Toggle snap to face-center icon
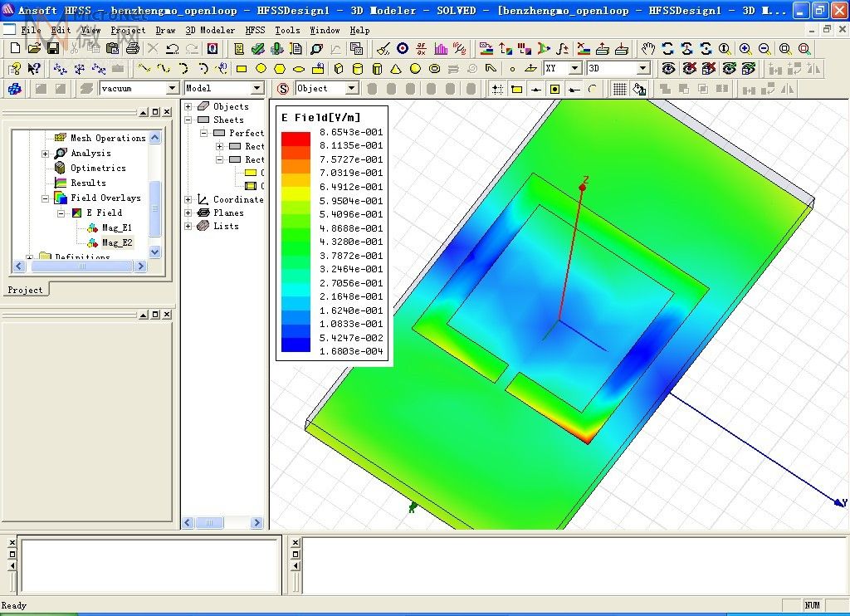Screen dimensions: 850x616 554,89
